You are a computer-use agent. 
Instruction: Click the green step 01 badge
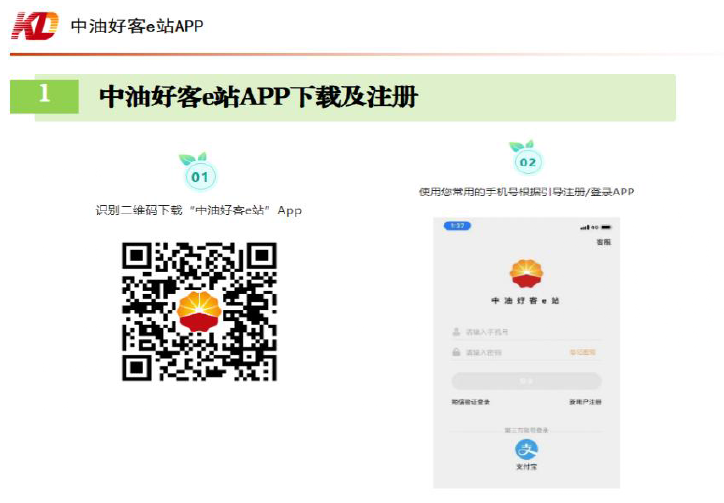pyautogui.click(x=200, y=176)
